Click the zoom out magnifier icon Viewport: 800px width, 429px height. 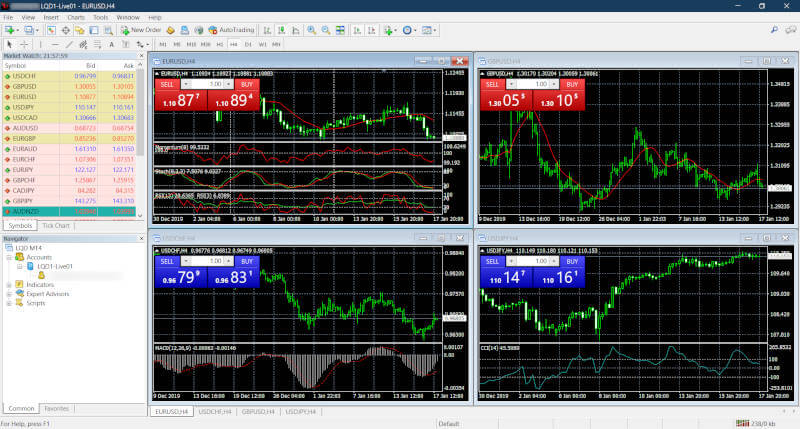pos(325,31)
